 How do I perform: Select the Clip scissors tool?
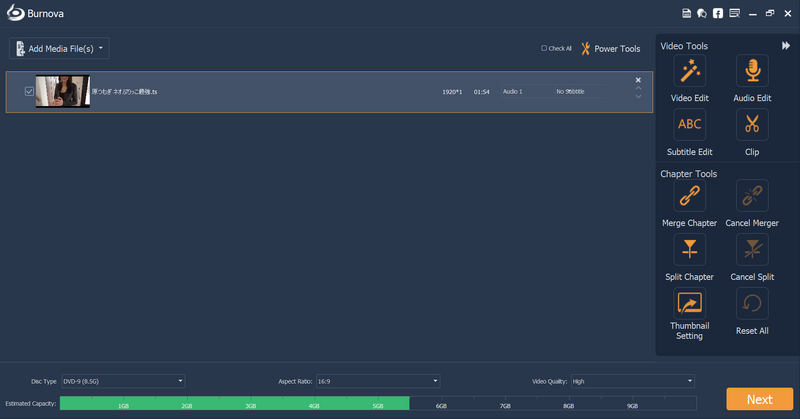tap(751, 125)
